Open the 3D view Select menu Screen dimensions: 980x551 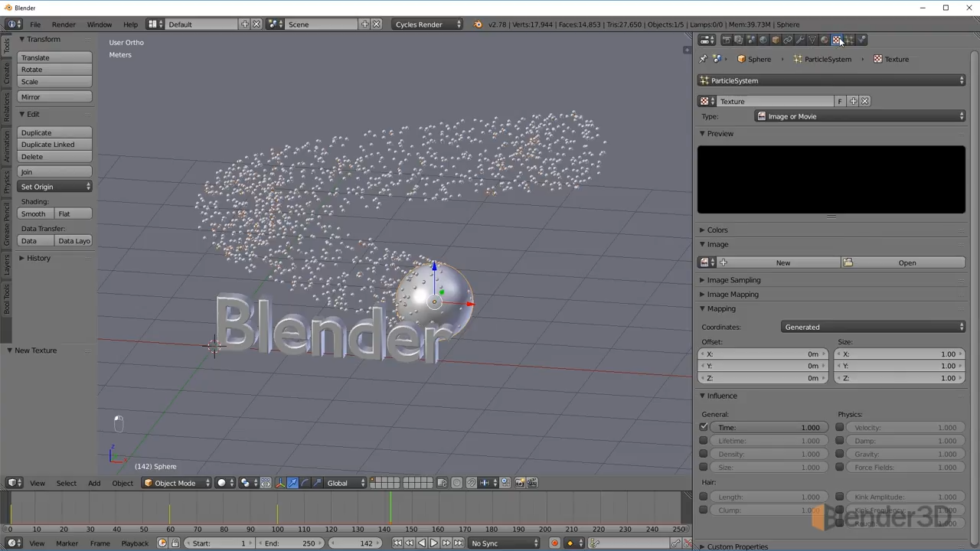coord(66,483)
